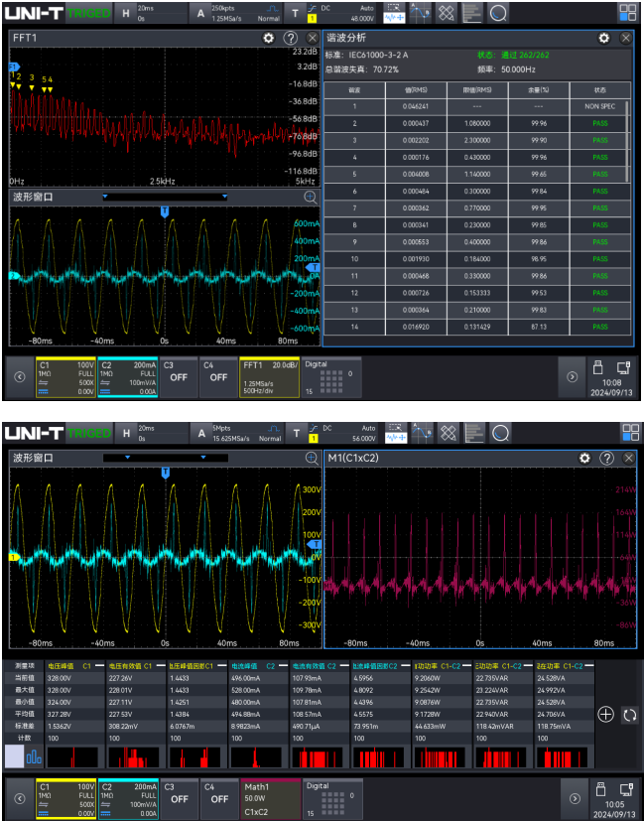Click the plus icon beside measurement statistics

coord(605,714)
